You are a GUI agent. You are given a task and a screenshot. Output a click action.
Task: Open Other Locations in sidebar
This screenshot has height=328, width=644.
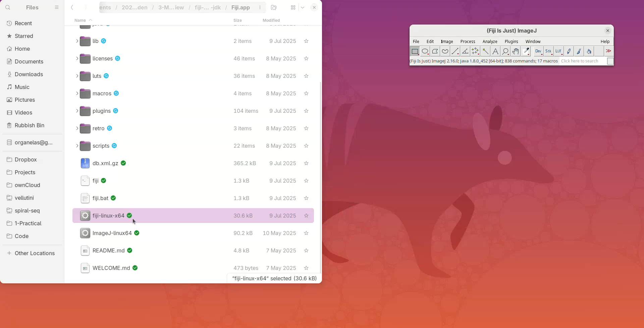pyautogui.click(x=35, y=253)
